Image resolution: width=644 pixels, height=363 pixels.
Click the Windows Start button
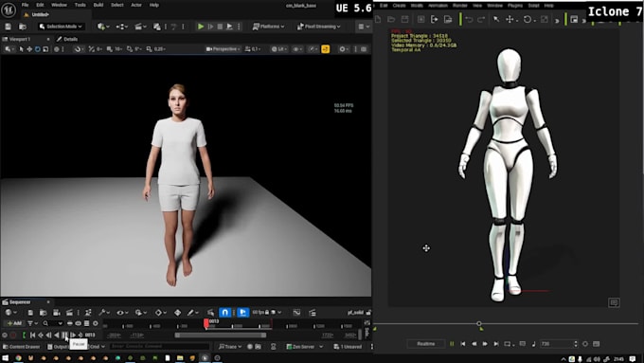(6, 358)
